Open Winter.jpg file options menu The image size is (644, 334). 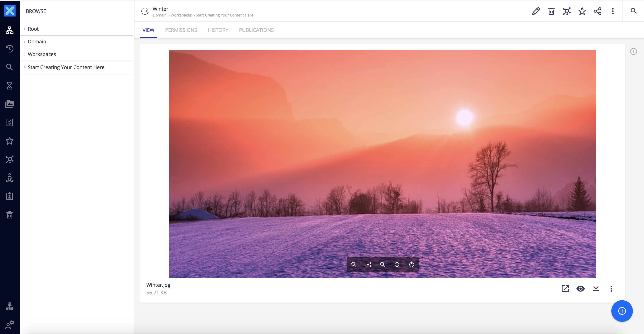611,289
